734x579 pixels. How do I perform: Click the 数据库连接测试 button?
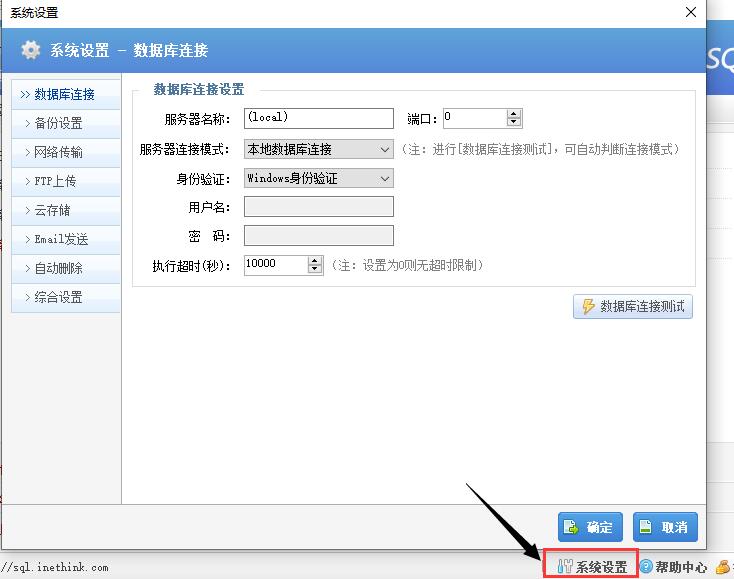pyautogui.click(x=633, y=307)
